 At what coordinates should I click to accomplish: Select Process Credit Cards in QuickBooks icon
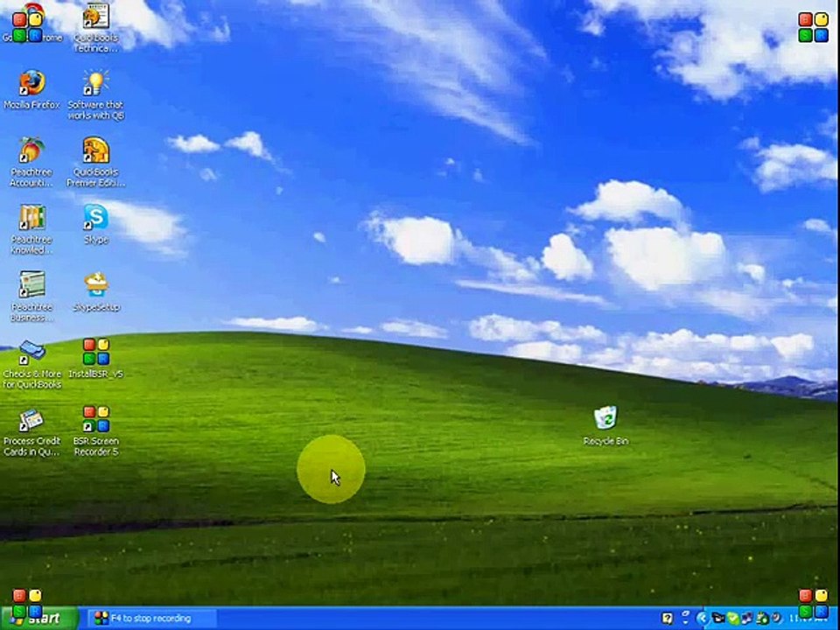coord(31,433)
